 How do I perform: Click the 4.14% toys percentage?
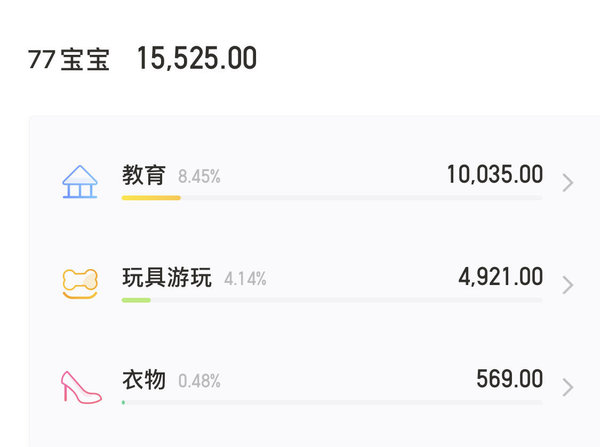click(245, 279)
